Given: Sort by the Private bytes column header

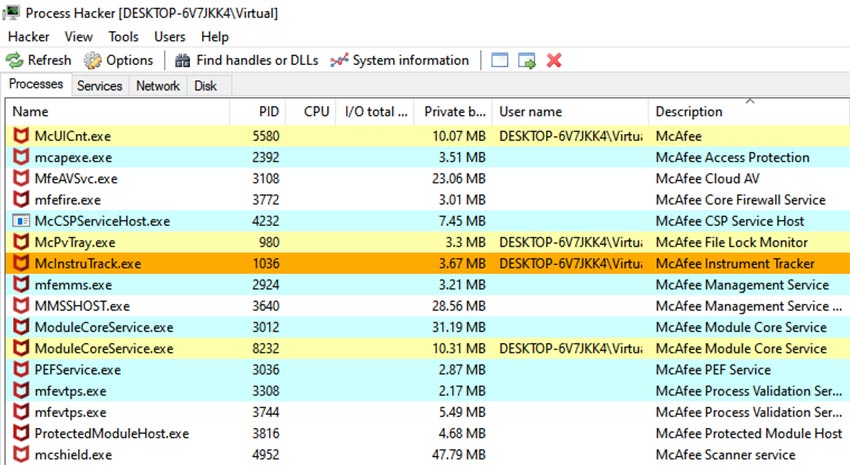Looking at the screenshot, I should pos(453,112).
